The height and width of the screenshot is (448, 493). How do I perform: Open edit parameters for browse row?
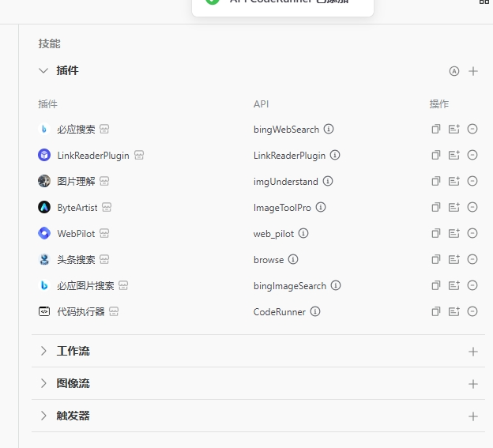[x=454, y=259]
